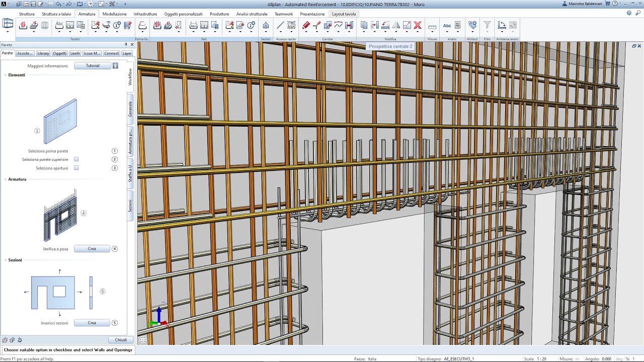Click Tipo disegno AE_ESECUTIVO_1 in status bar
This screenshot has height=362, width=644.
coord(459,359)
